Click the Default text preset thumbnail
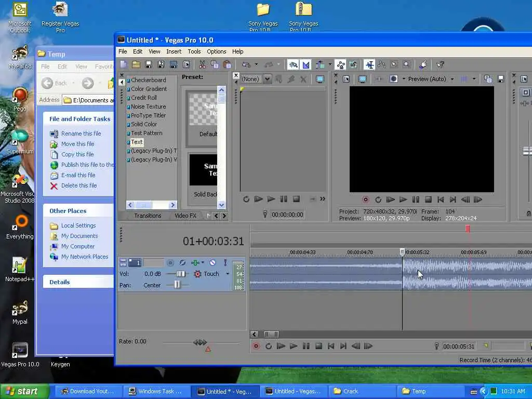The width and height of the screenshot is (532, 399). coord(203,110)
